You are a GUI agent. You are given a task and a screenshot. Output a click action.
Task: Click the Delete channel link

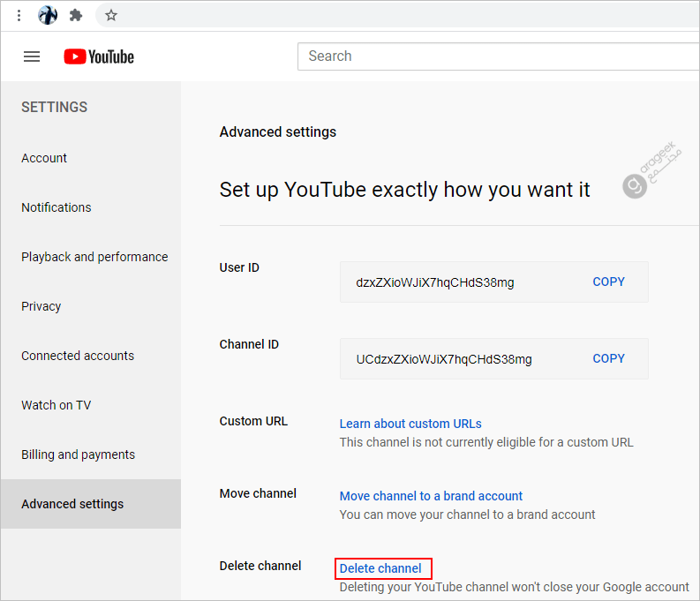(x=380, y=568)
